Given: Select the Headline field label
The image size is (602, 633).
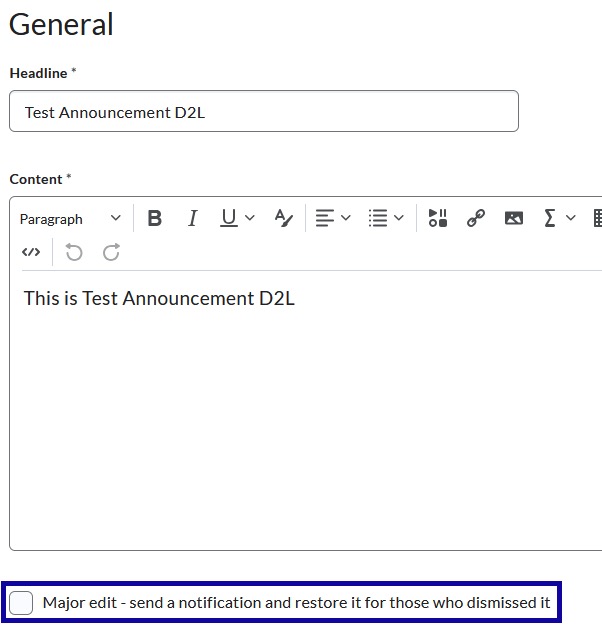Looking at the screenshot, I should tap(38, 73).
